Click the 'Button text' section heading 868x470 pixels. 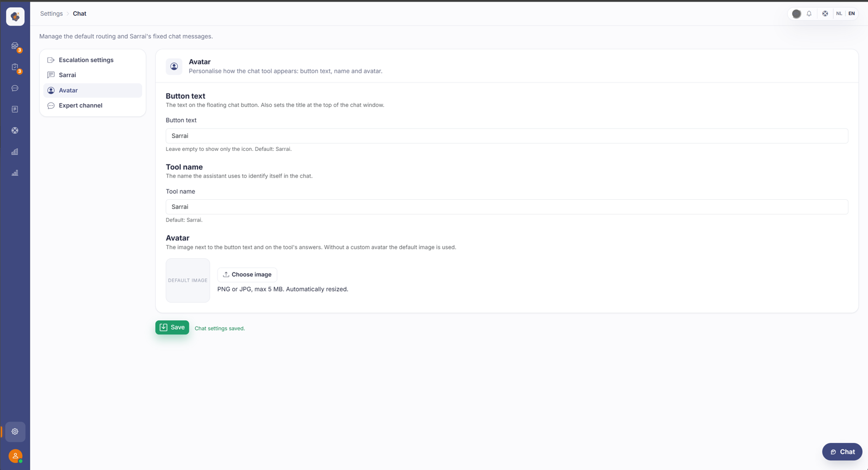click(x=186, y=96)
